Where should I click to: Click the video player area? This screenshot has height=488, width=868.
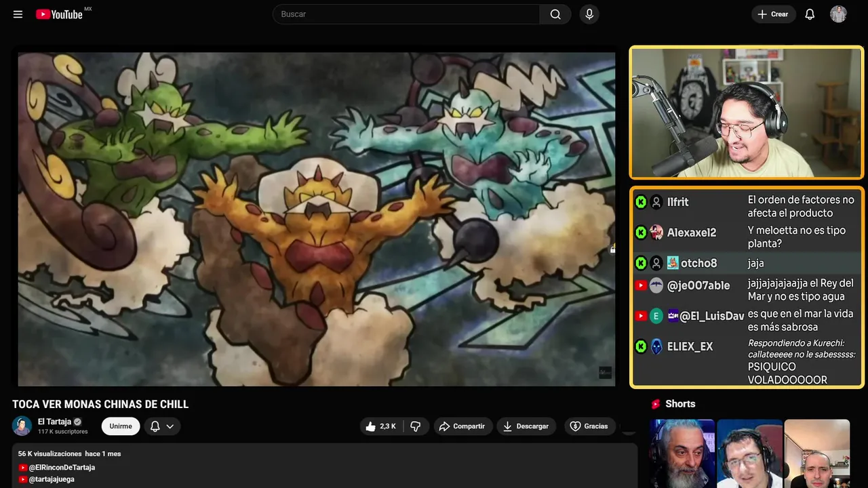pos(317,219)
